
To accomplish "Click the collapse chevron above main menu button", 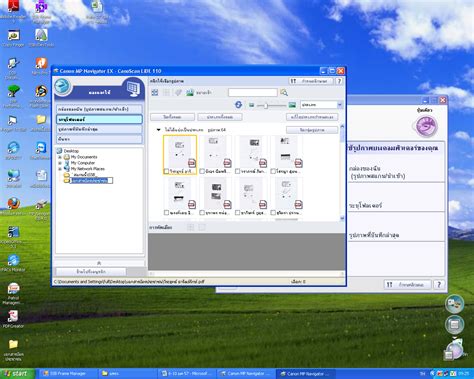I will (x=99, y=263).
